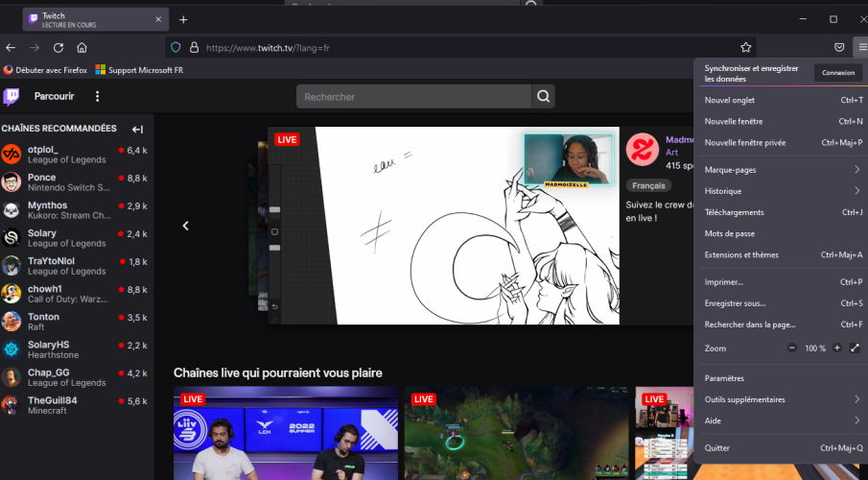Click the Twitch search magnifier button
This screenshot has width=868, height=480.
[x=543, y=96]
